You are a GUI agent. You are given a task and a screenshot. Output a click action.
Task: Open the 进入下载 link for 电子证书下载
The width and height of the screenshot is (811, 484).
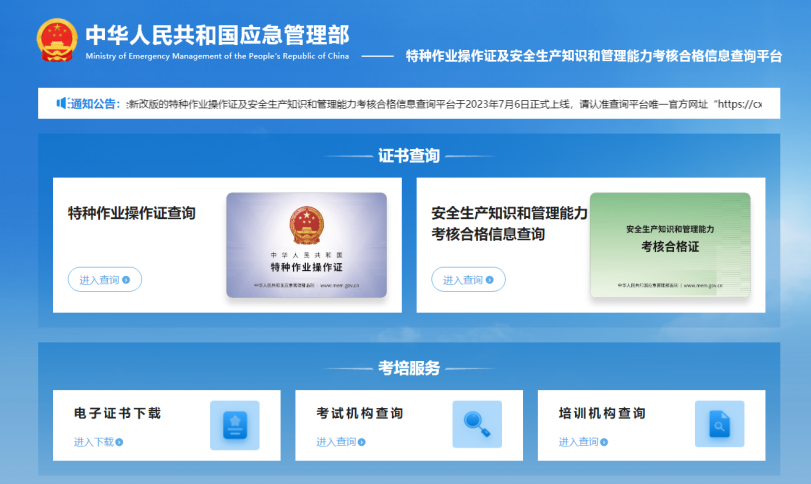coord(93,442)
